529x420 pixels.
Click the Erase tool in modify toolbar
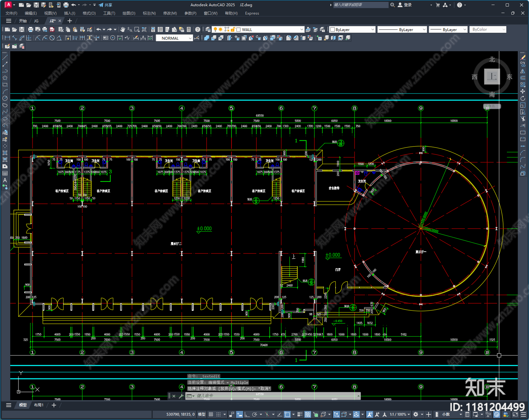523,57
